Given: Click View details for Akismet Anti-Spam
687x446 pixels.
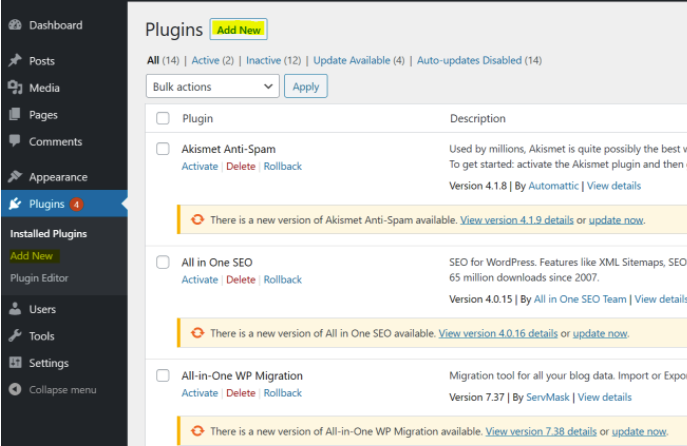Looking at the screenshot, I should tap(614, 186).
